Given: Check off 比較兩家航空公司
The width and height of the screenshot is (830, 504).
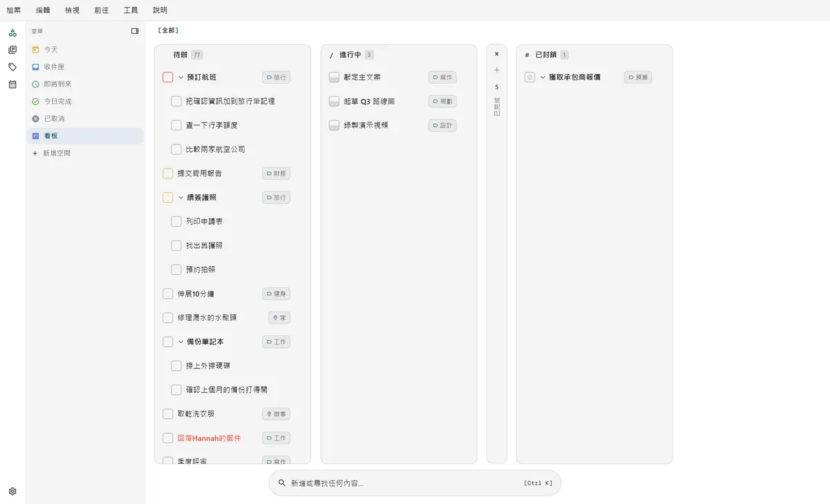Looking at the screenshot, I should tap(176, 149).
